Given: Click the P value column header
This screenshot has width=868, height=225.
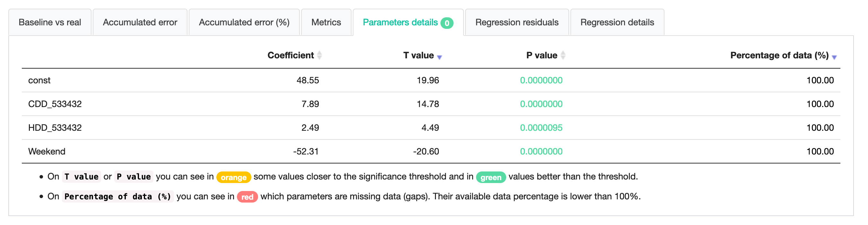Looking at the screenshot, I should pos(542,55).
